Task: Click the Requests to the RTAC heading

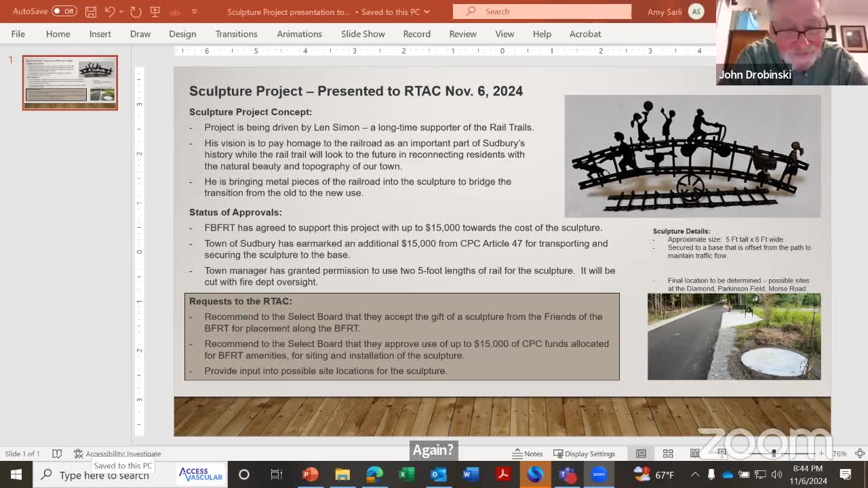Action: [241, 301]
